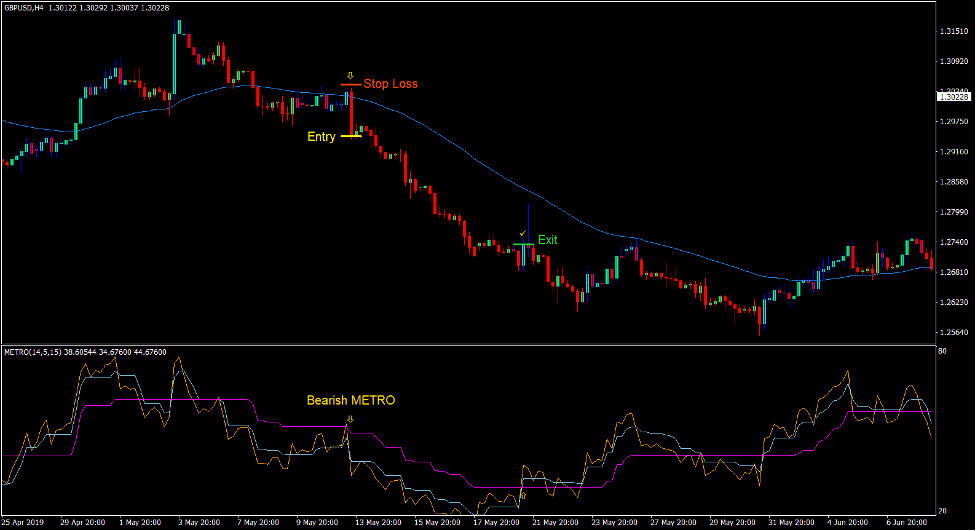Viewport: 977px width, 531px height.
Task: Click the 20 level on METRO scale
Action: [x=943, y=511]
